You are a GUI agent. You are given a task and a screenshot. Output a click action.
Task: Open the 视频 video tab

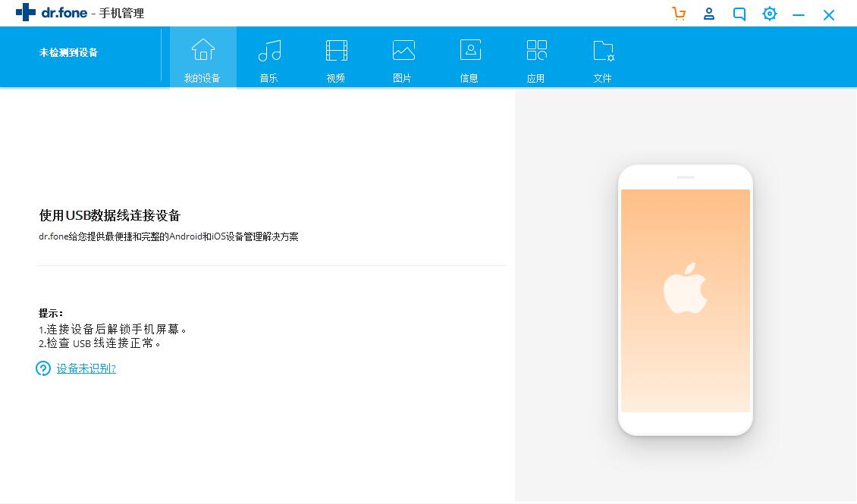click(336, 58)
